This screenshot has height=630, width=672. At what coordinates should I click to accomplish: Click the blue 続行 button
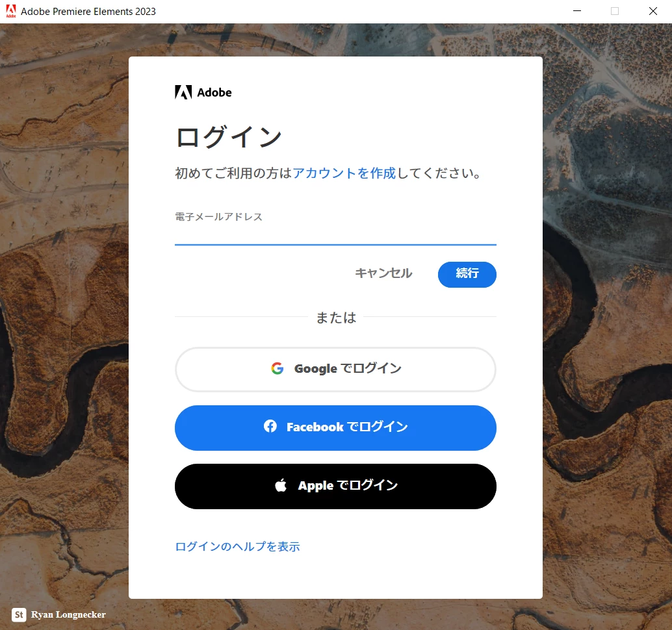tap(467, 275)
